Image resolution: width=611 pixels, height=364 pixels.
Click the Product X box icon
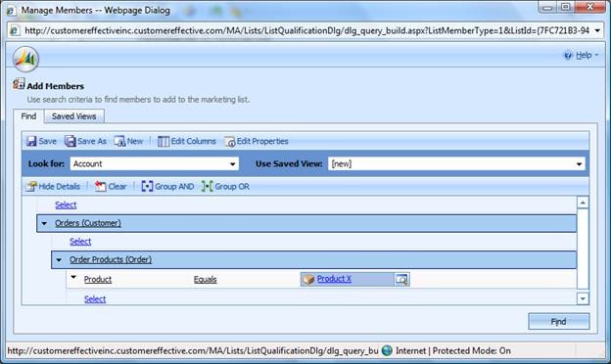coord(308,279)
